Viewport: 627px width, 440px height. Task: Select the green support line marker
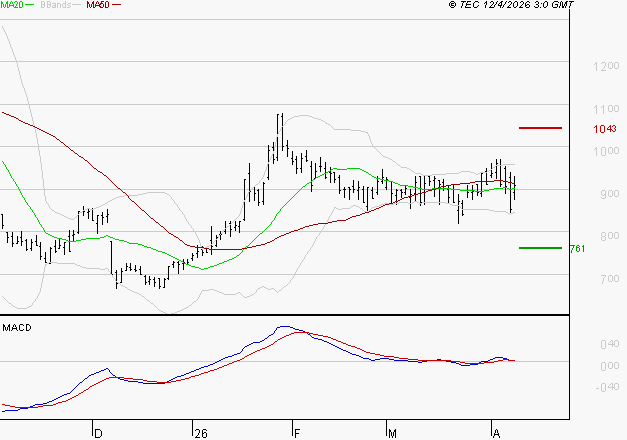click(x=540, y=247)
